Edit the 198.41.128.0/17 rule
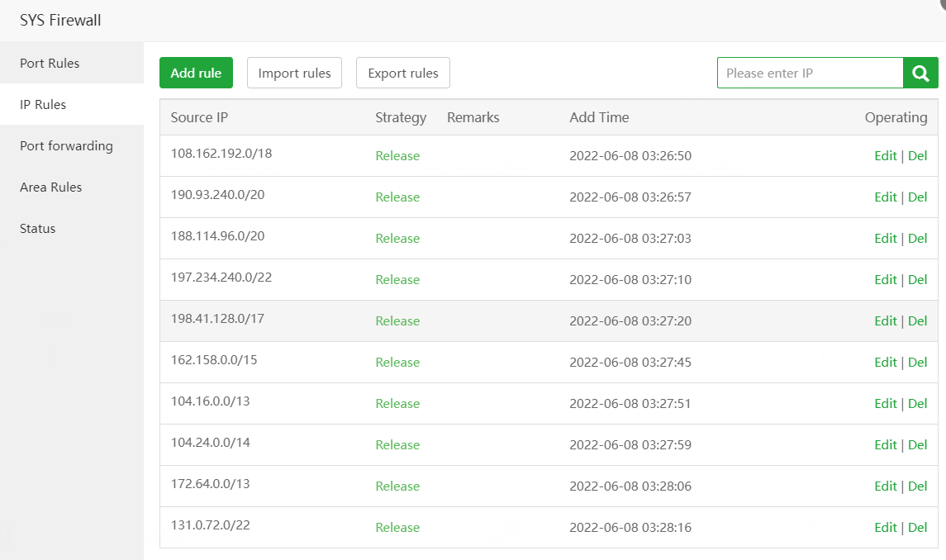 (885, 321)
